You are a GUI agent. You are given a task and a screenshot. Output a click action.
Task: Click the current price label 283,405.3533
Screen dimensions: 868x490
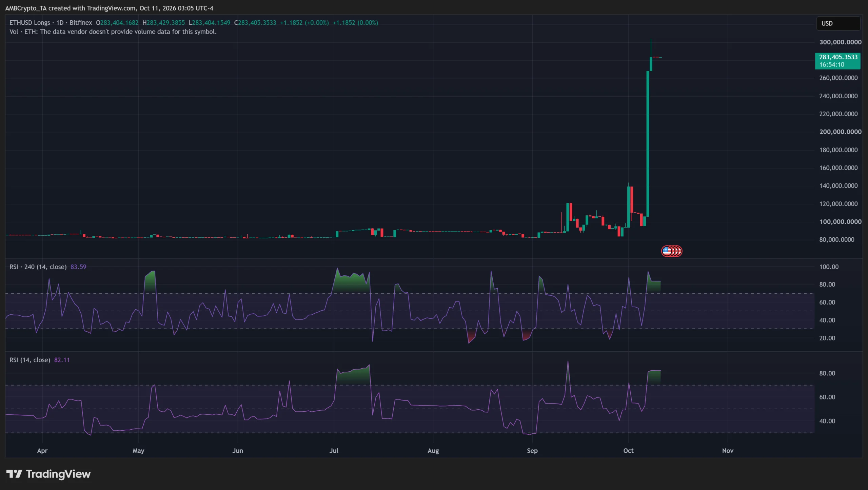837,61
